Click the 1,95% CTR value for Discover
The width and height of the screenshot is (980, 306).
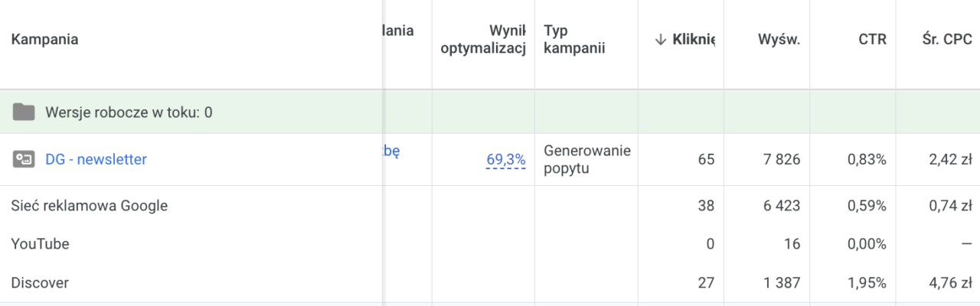pos(867,283)
